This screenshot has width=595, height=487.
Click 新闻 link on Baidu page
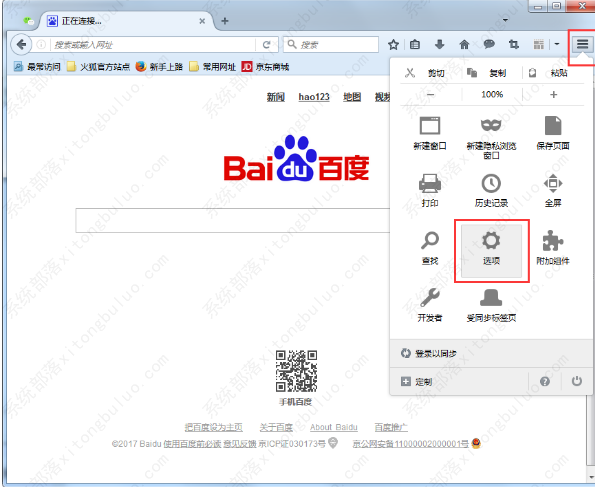coord(275,97)
